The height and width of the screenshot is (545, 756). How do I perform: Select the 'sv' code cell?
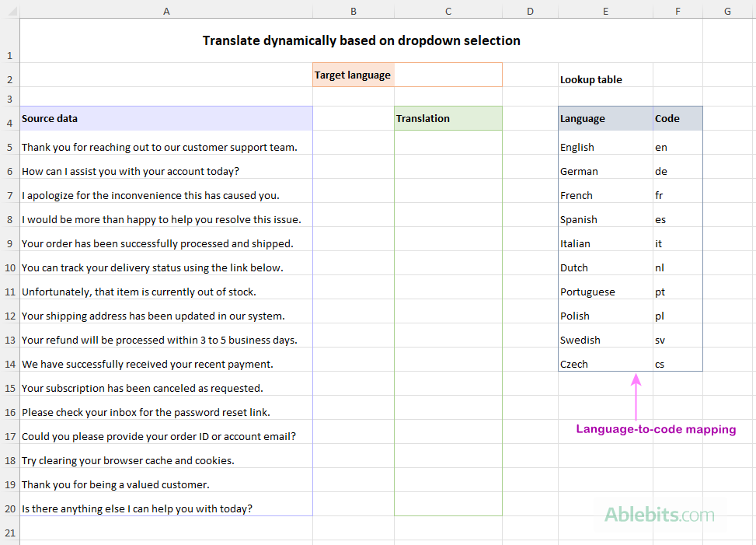[x=678, y=336]
